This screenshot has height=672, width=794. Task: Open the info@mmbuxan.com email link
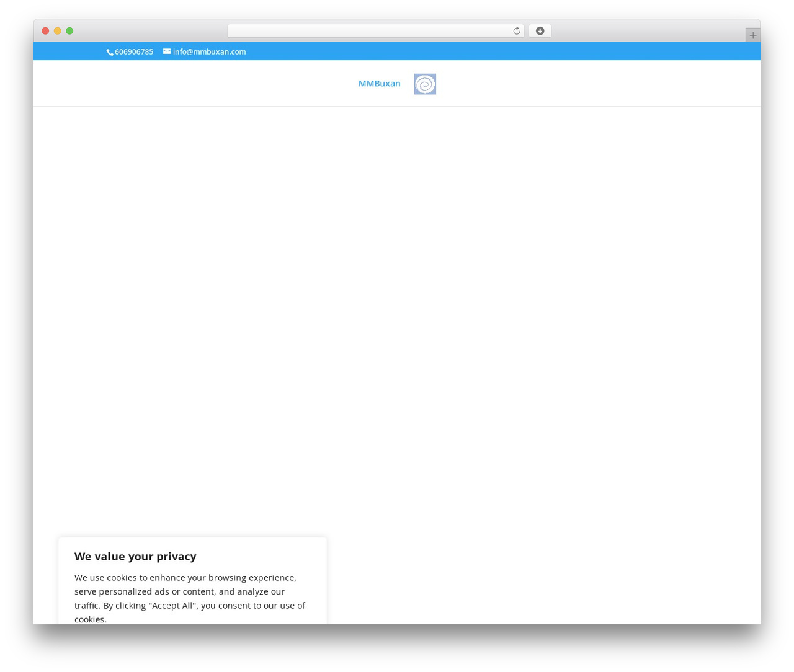tap(209, 52)
